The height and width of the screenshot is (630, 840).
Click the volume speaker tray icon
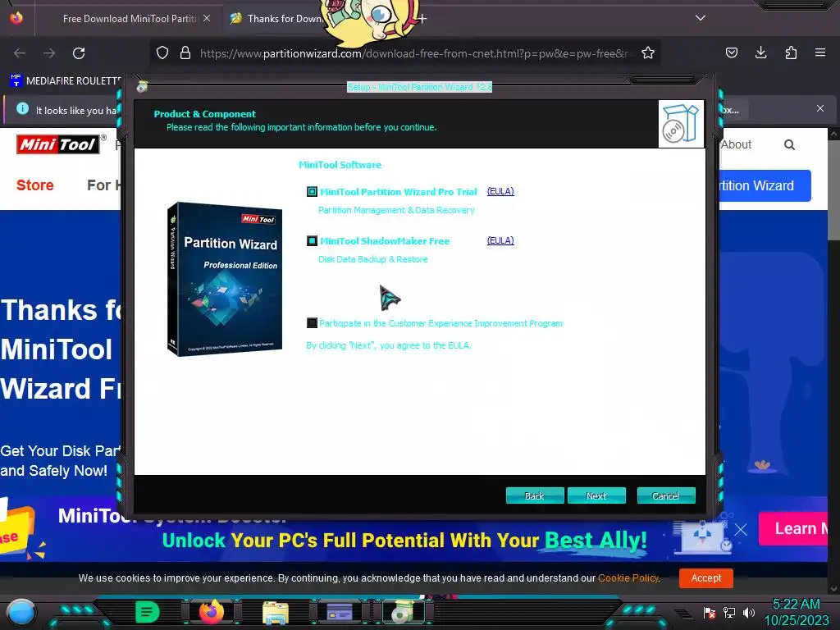pos(748,612)
